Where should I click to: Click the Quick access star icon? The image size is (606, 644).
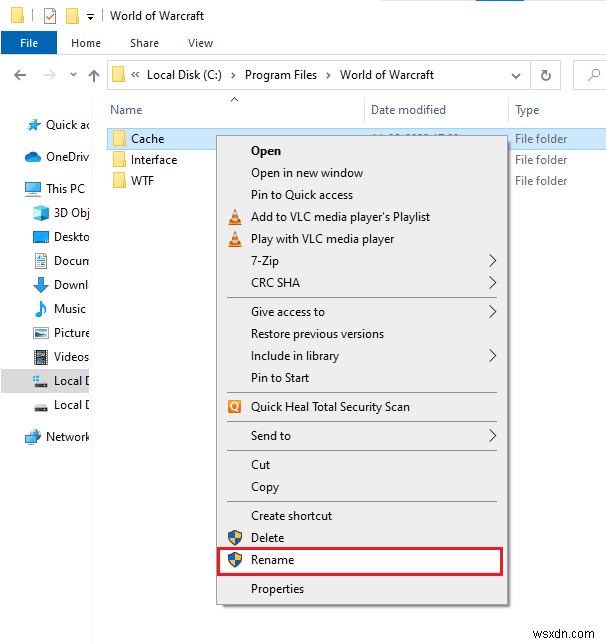click(x=32, y=125)
